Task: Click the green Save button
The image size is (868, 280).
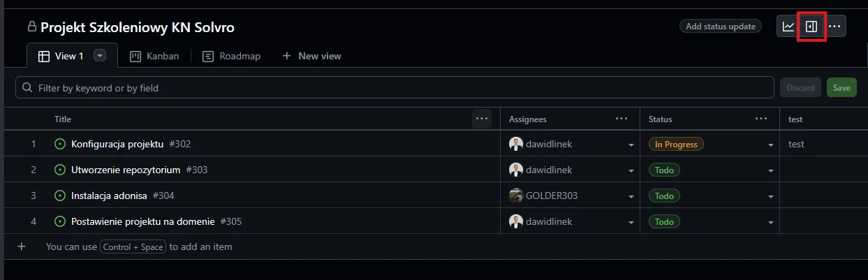Action: (x=841, y=88)
